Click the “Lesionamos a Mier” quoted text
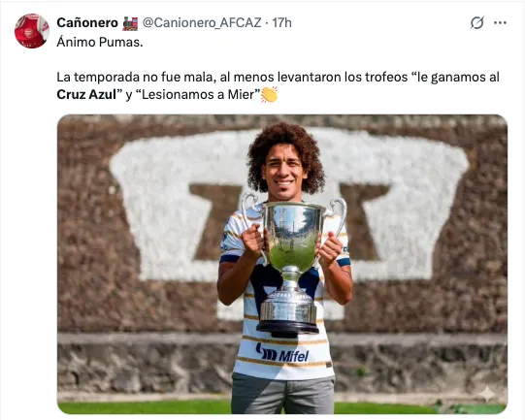Screen dimensions: 525x420 point(198,94)
